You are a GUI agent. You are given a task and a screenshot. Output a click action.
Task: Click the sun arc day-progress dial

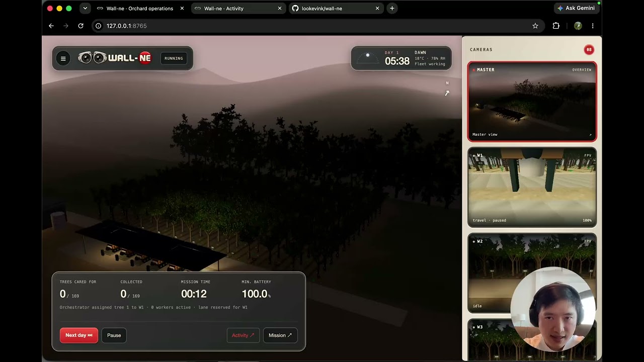368,58
